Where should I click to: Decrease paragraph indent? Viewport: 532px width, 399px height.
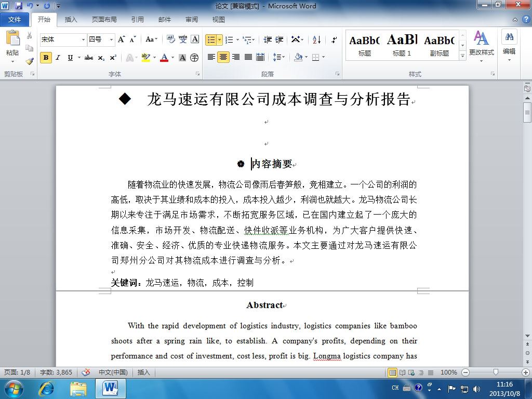[268, 39]
